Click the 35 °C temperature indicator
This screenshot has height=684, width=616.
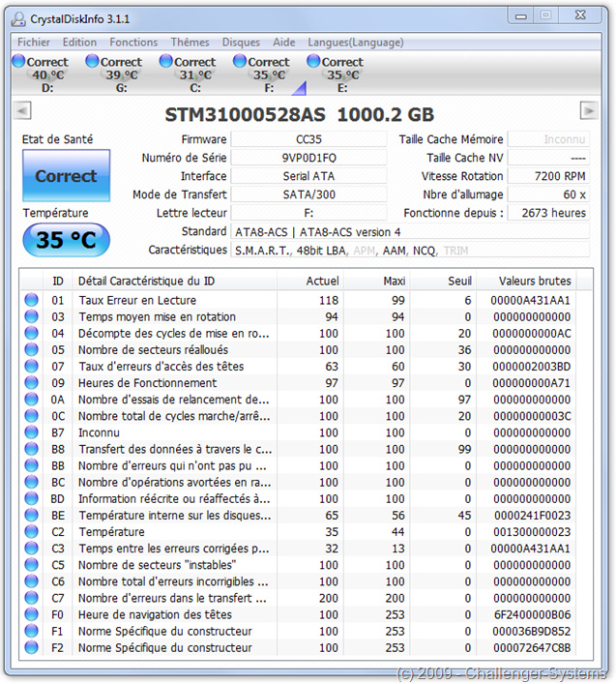(x=67, y=240)
